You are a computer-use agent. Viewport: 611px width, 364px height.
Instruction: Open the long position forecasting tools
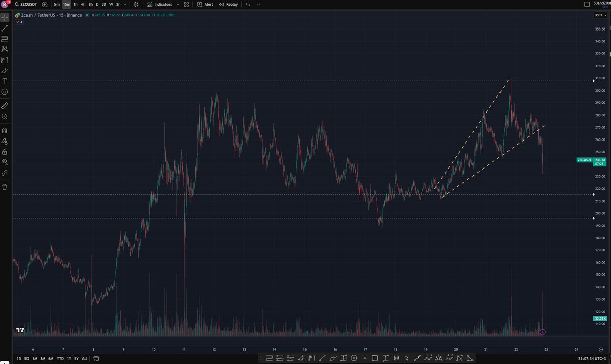point(5,60)
